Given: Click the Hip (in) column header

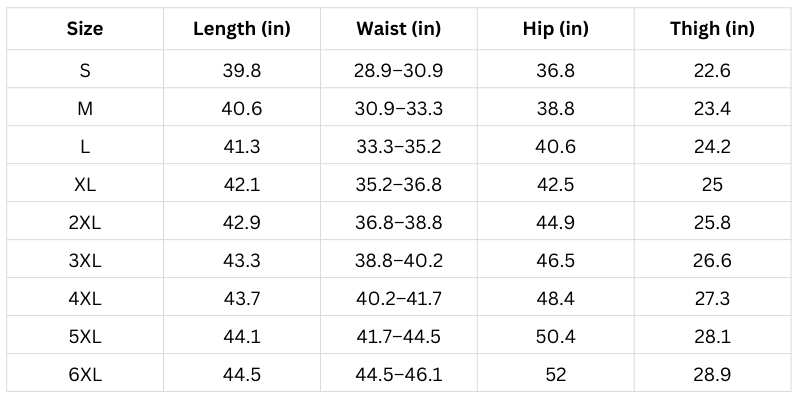Looking at the screenshot, I should click(555, 28).
